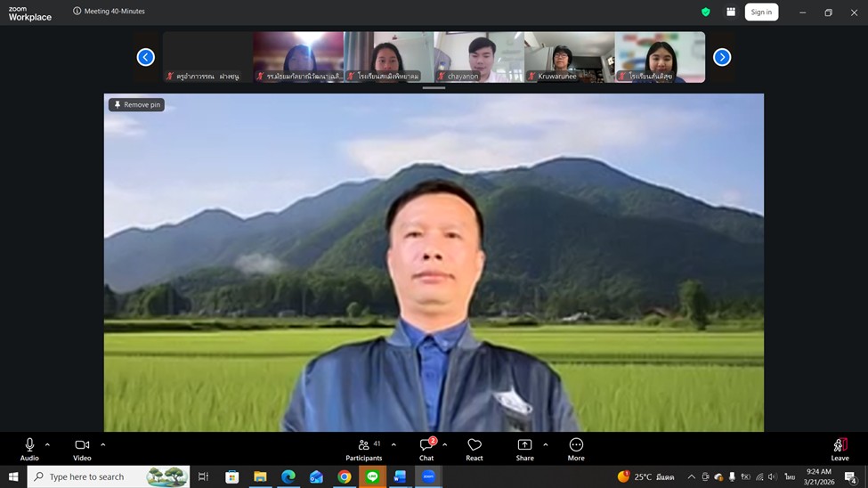Image resolution: width=868 pixels, height=488 pixels.
Task: Click the Meeting 40-Minutes info label
Action: click(x=110, y=12)
